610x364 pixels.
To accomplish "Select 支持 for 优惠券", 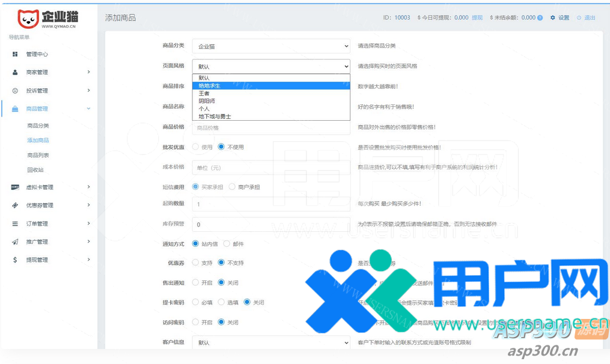I will click(196, 263).
